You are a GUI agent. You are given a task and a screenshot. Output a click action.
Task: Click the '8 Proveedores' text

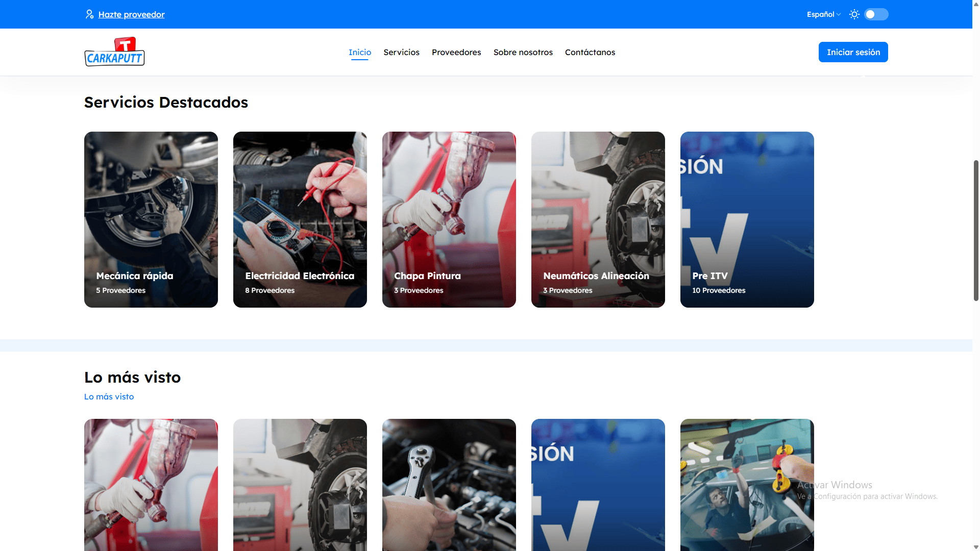point(270,290)
